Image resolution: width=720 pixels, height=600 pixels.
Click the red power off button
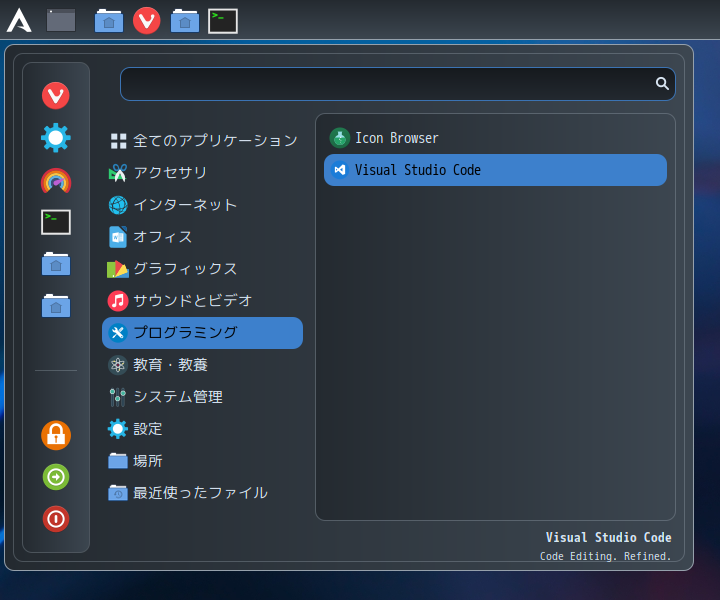click(x=56, y=519)
